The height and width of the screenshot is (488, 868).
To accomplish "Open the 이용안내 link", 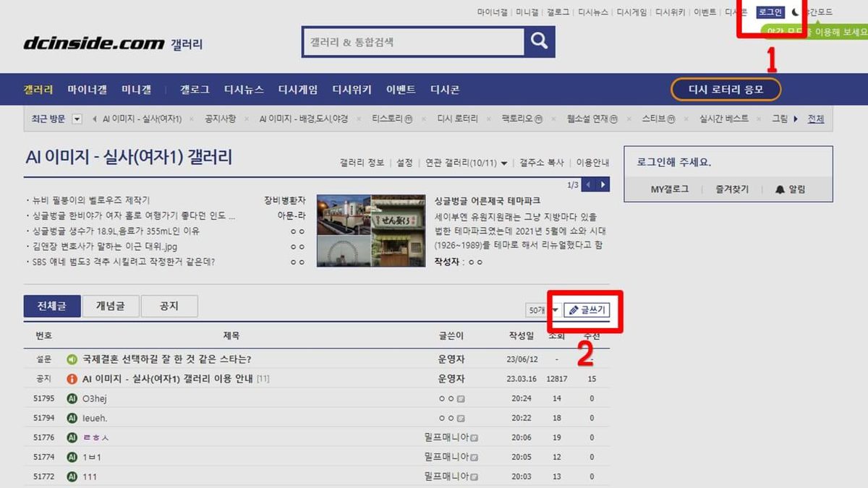I will coord(592,163).
